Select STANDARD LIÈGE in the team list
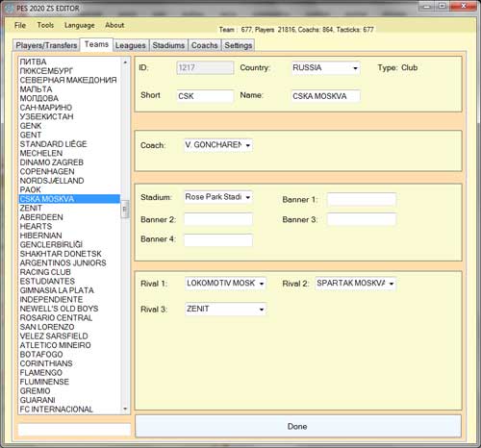Screen dimensions: 481x448 coord(69,144)
